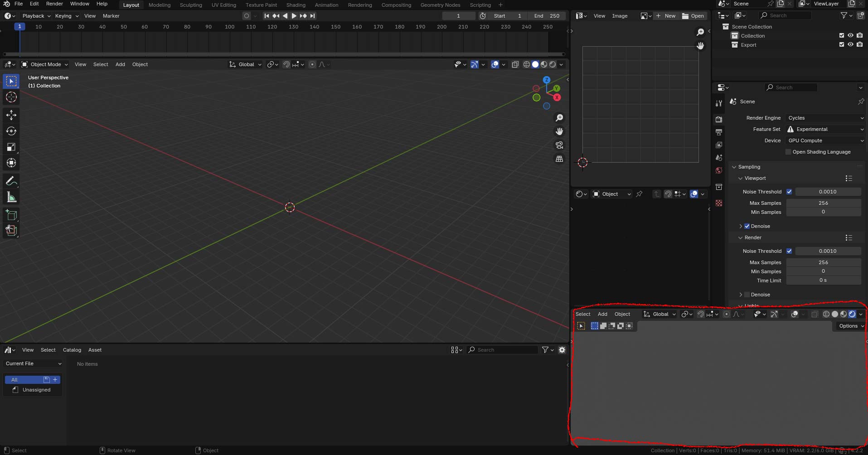The width and height of the screenshot is (868, 455).
Task: Open the Render menu
Action: tap(54, 4)
